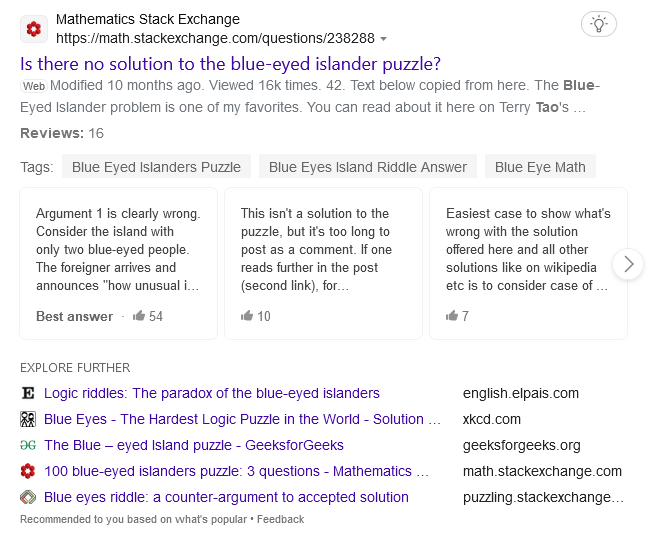
Task: Open the 'Easiest case to show' answer card
Action: (x=528, y=250)
